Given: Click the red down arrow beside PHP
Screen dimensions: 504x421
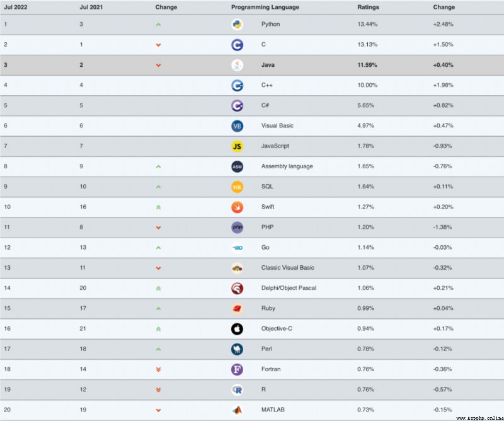Looking at the screenshot, I should (x=158, y=228).
